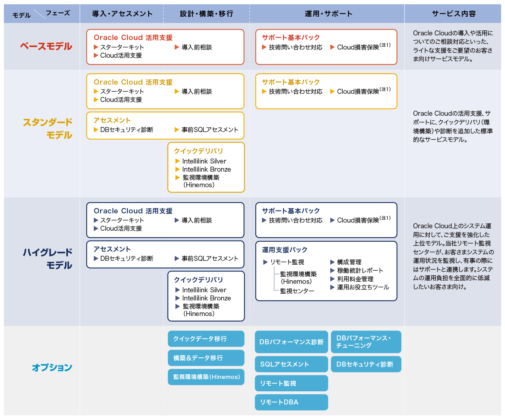Screen dimensions: 505x420
Task: Click スターターキット in the ハイグレードモデル row
Action: [x=122, y=220]
